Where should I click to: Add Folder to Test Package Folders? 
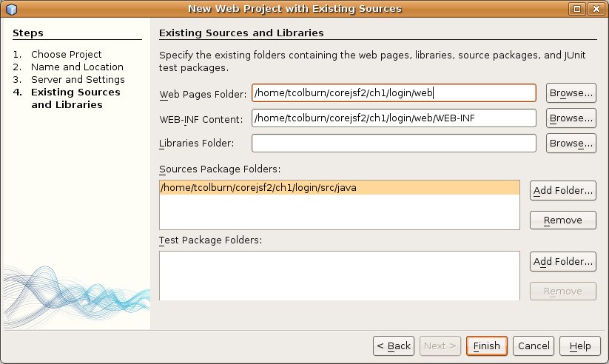point(563,261)
